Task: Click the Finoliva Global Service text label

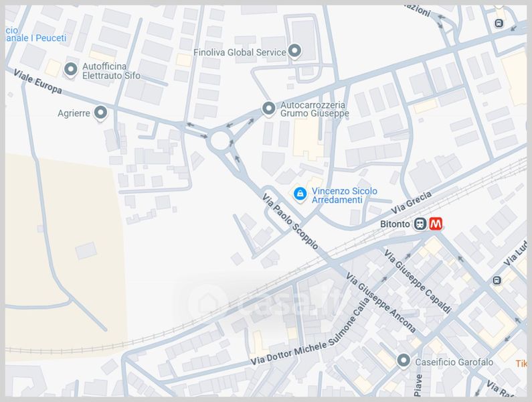Action: [240, 52]
